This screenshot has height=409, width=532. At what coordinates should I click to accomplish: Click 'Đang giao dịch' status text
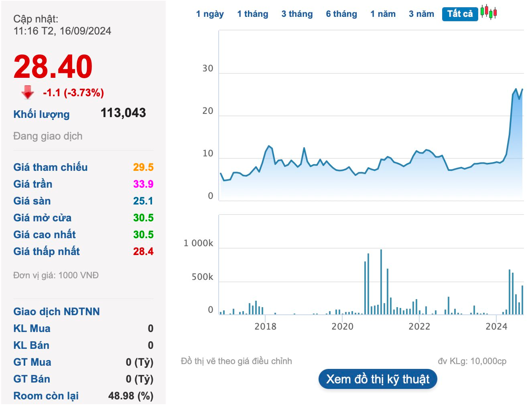(x=48, y=136)
